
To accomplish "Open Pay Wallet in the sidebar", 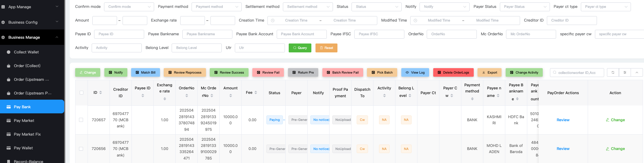I will point(23,148).
